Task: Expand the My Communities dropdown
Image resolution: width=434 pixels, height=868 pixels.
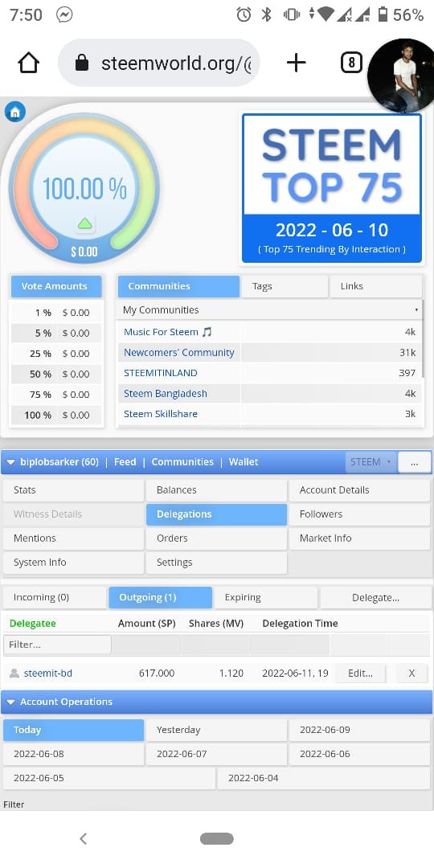Action: pos(269,310)
